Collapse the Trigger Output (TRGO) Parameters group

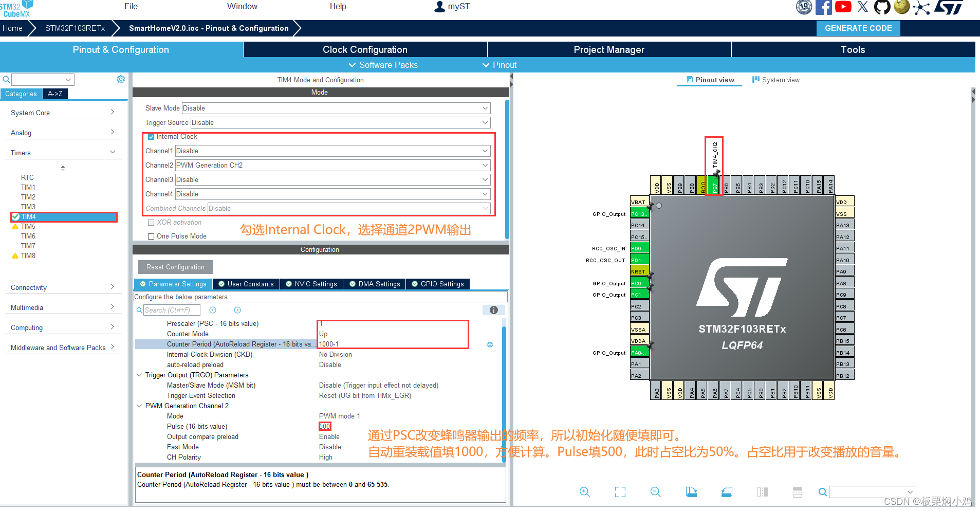coord(139,375)
